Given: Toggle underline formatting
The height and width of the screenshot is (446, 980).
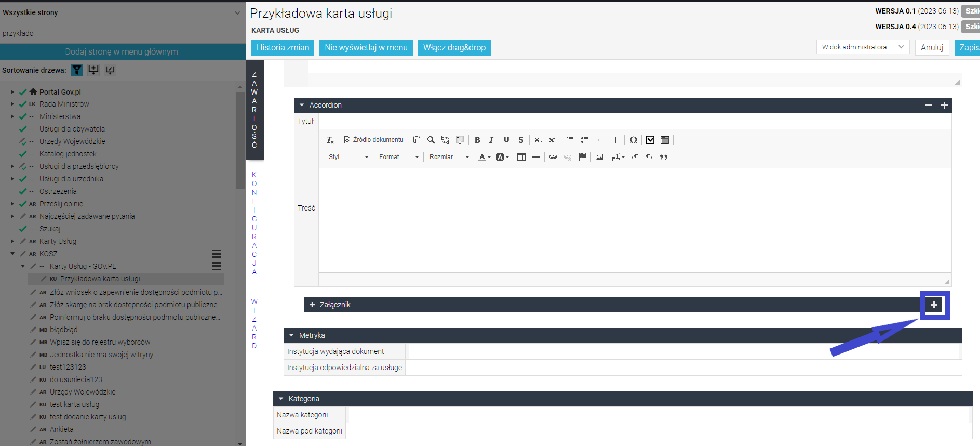Looking at the screenshot, I should [506, 140].
